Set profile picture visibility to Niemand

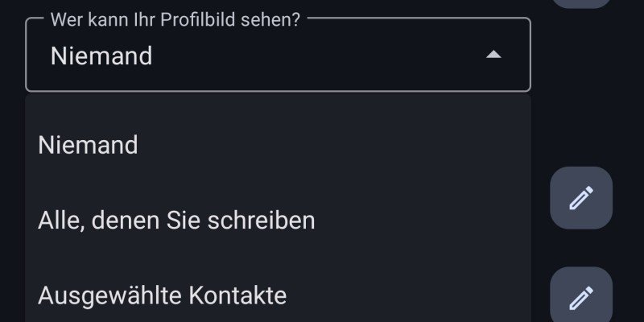[88, 145]
